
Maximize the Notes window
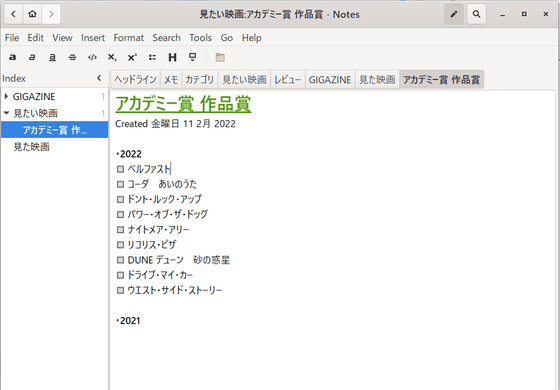pyautogui.click(x=524, y=14)
